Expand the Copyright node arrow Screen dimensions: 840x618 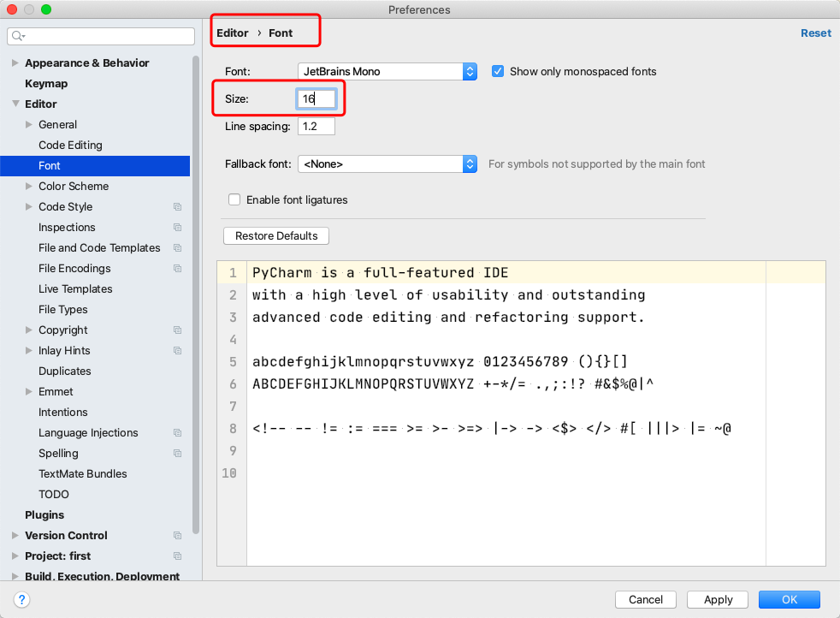pos(29,330)
